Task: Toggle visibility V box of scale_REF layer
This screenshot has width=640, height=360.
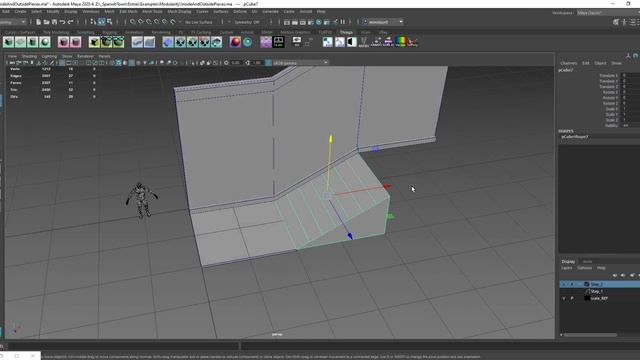Action: pyautogui.click(x=564, y=298)
